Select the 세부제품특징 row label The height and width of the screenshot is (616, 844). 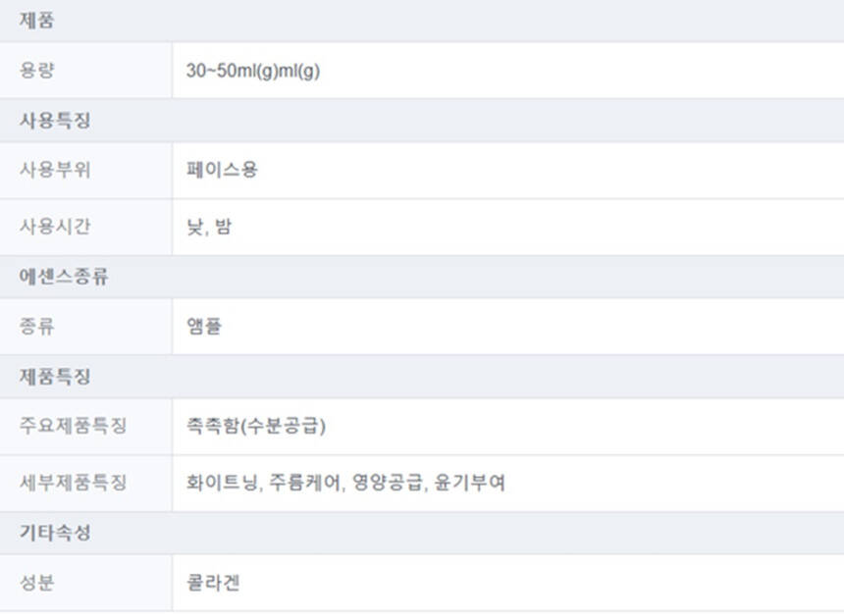73,483
